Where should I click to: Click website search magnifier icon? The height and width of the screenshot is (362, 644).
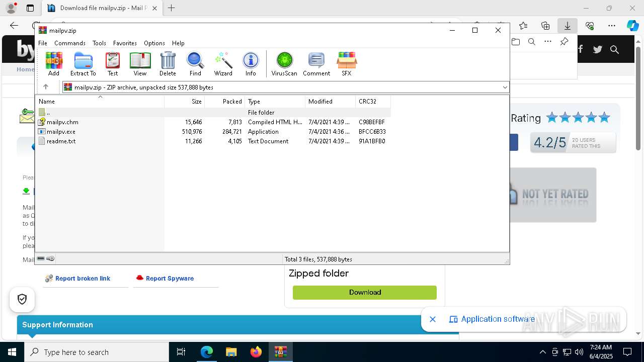coord(614,49)
